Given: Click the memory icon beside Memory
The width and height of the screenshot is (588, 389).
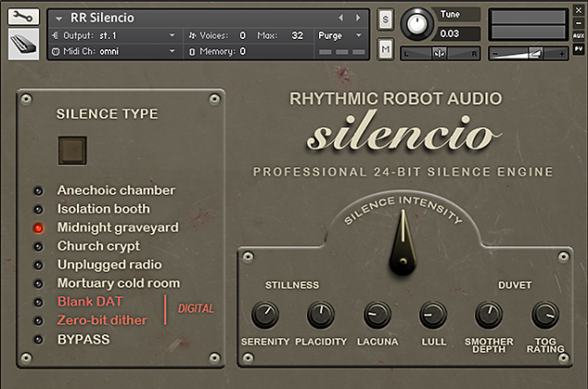Looking at the screenshot, I should click(192, 51).
